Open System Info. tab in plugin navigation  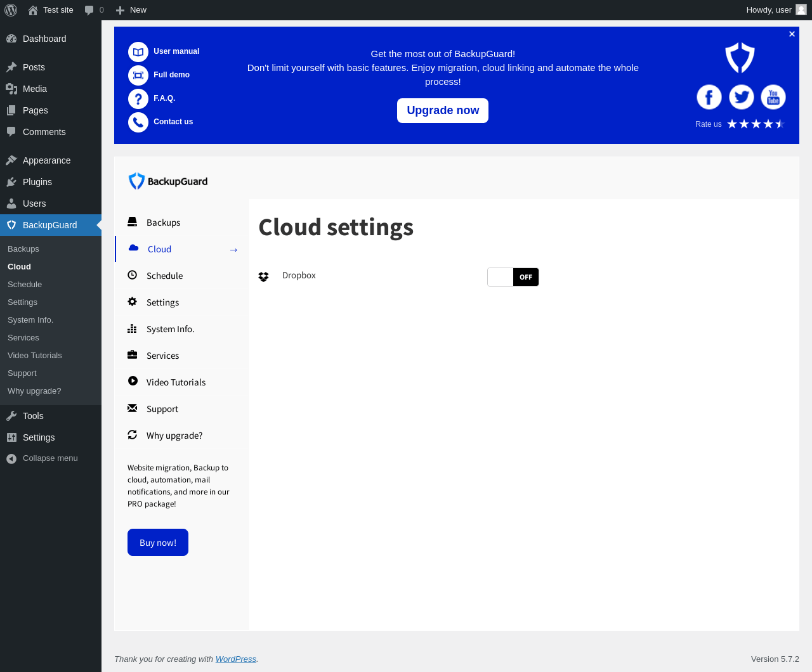(x=181, y=329)
